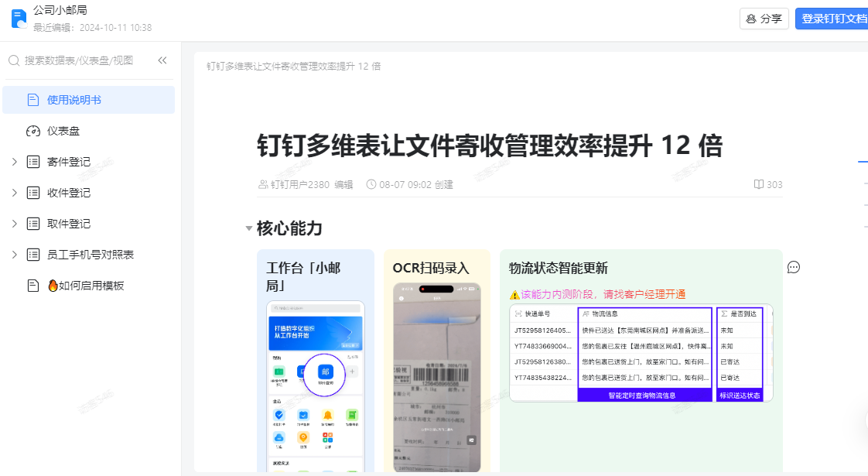Click the document name 公司小邮局
The height and width of the screenshot is (476, 868).
point(60,10)
